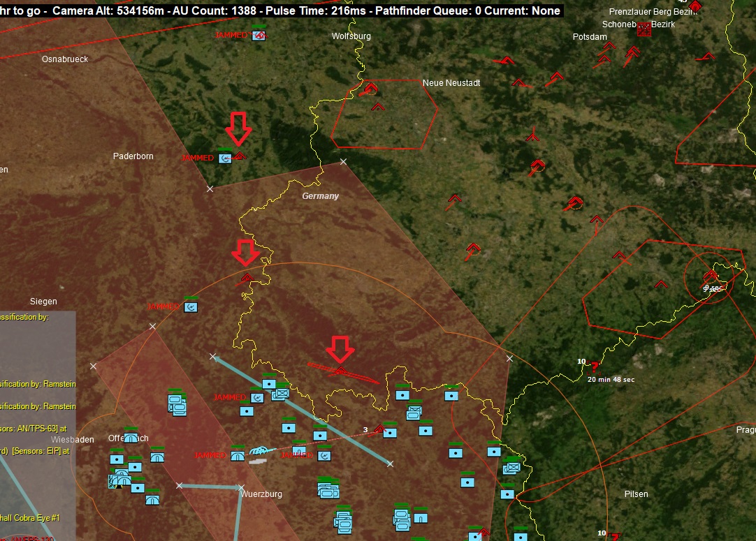Click Pathfinder Queue: 0 status text
The image size is (756, 541).
(428, 10)
